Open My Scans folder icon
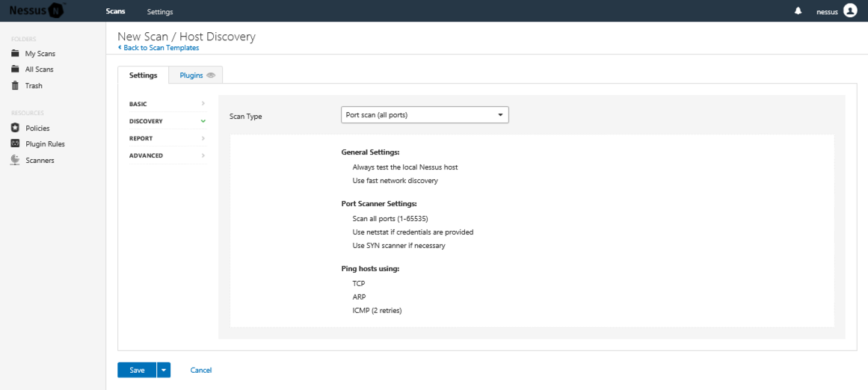The image size is (868, 390). coord(15,54)
